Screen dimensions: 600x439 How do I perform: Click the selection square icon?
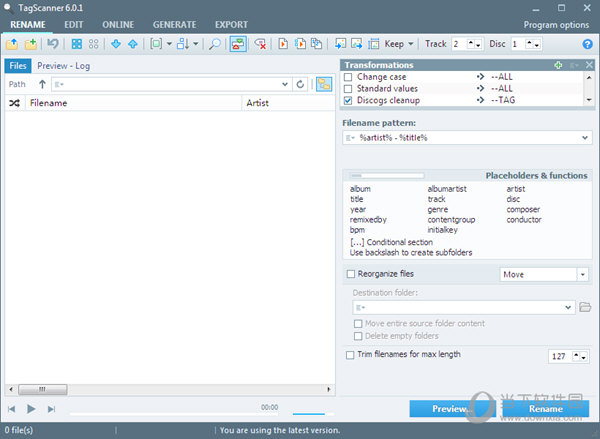[x=156, y=44]
